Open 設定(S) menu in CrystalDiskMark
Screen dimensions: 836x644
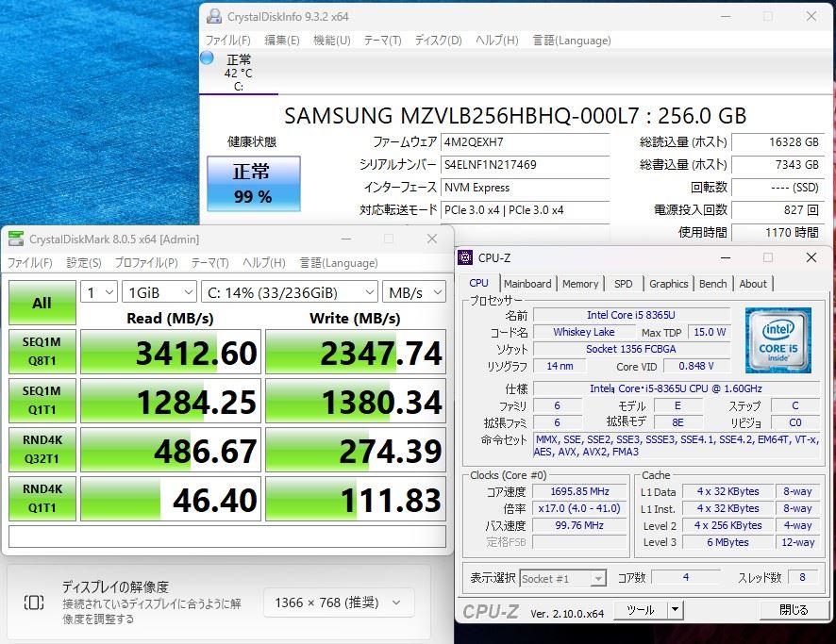84,263
